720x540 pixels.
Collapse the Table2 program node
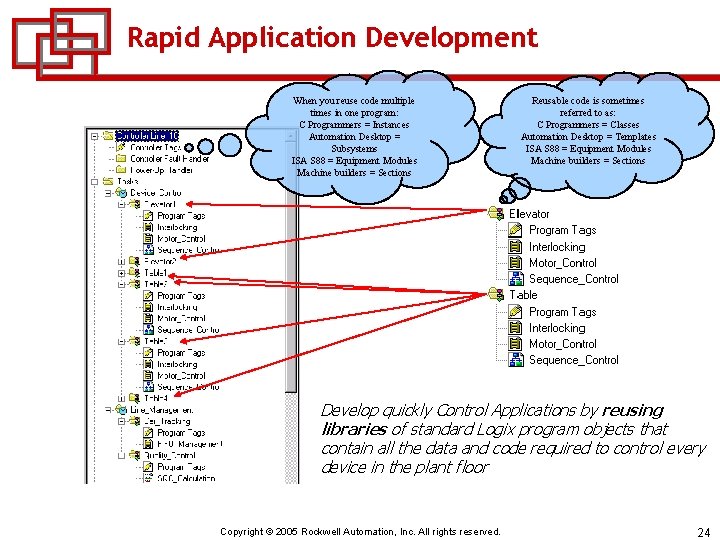pyautogui.click(x=121, y=285)
